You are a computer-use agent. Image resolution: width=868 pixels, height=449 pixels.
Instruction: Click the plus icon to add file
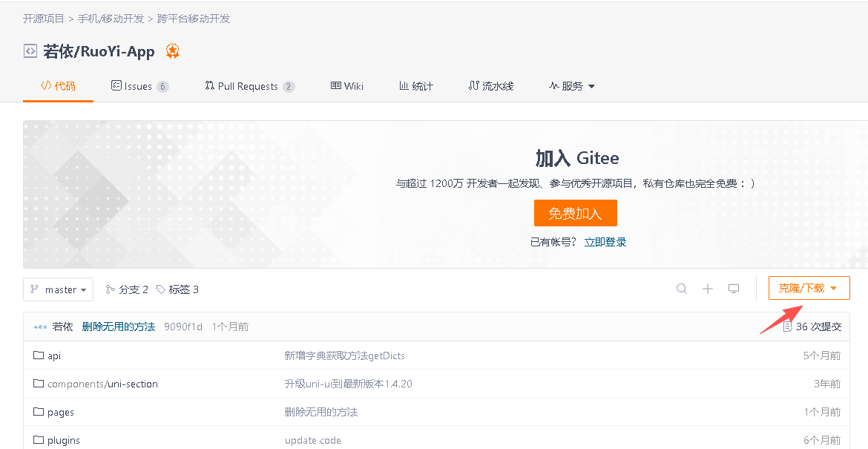[708, 289]
